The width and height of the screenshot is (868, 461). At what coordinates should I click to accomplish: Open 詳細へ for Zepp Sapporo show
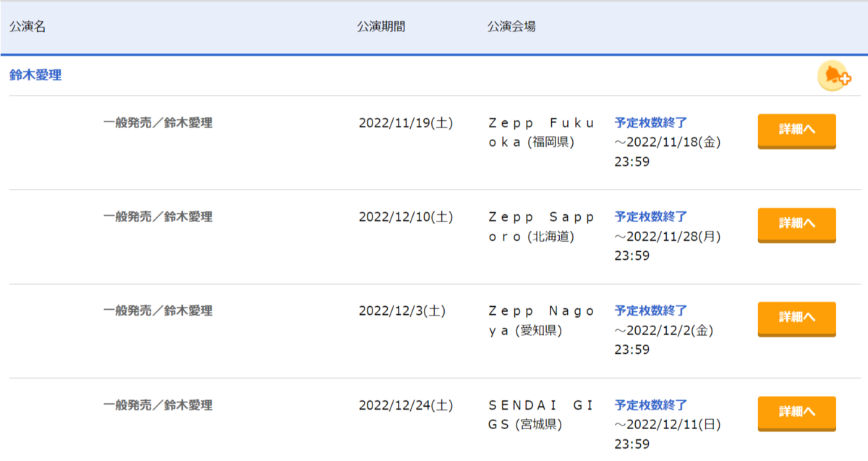point(796,225)
